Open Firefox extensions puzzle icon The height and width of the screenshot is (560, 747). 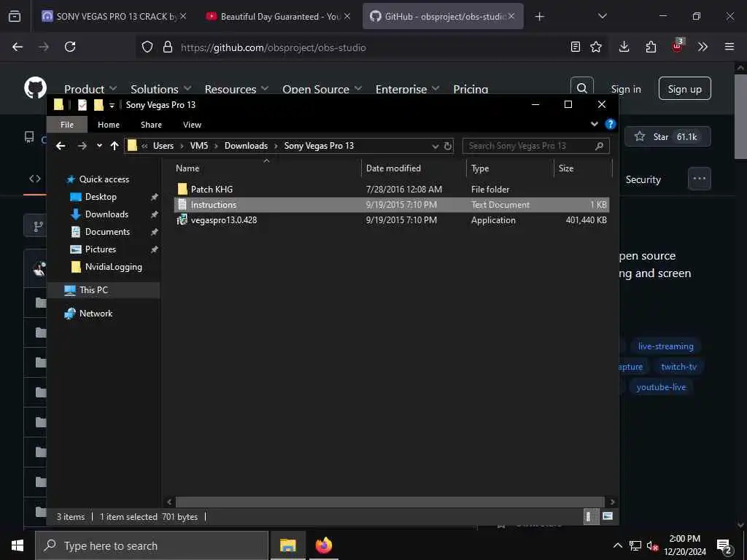click(651, 47)
